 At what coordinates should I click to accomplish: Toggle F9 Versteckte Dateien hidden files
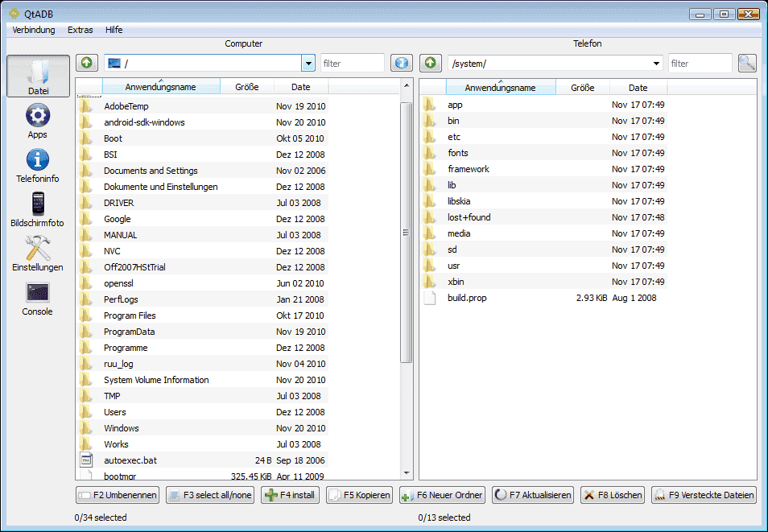704,495
